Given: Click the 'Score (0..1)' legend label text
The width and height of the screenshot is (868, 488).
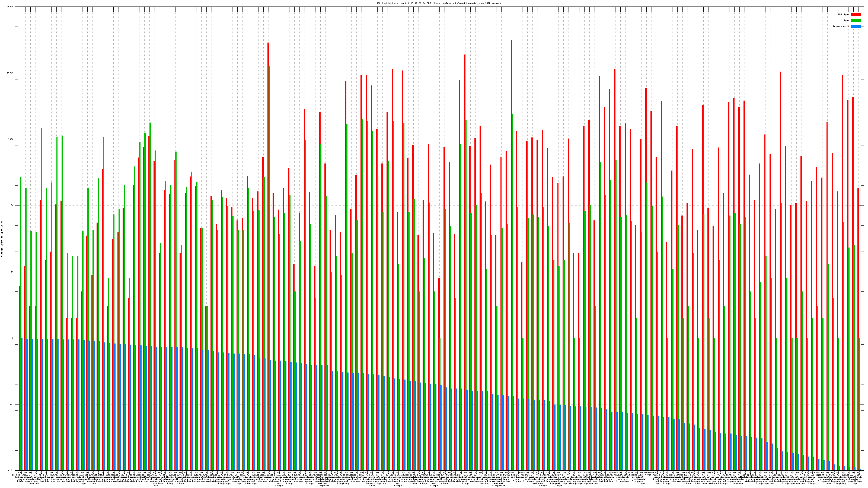Looking at the screenshot, I should (841, 26).
